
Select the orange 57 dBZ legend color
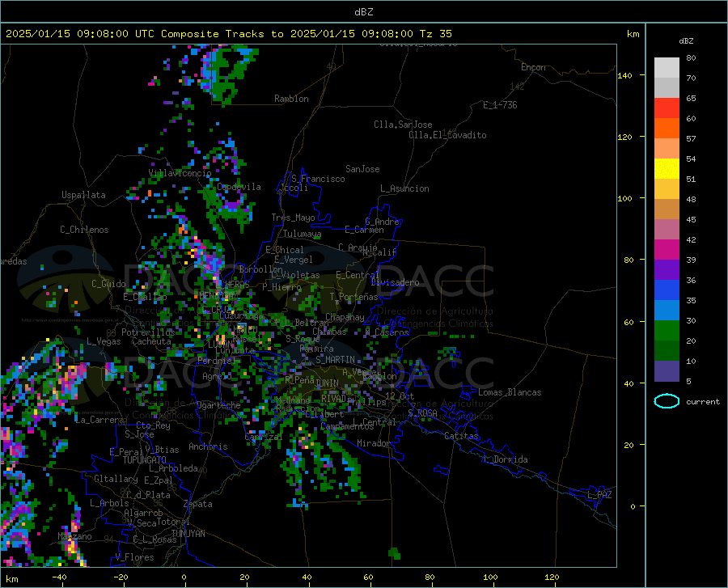point(667,129)
